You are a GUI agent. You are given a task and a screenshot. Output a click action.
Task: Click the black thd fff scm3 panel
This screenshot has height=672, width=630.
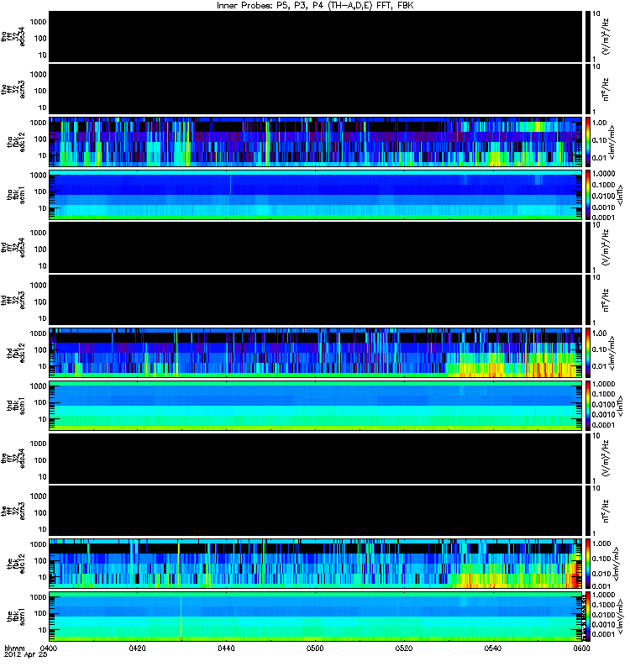click(x=316, y=301)
